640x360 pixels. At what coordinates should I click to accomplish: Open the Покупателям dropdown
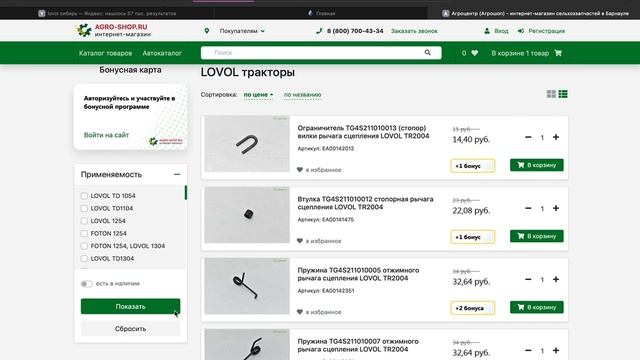pos(242,31)
